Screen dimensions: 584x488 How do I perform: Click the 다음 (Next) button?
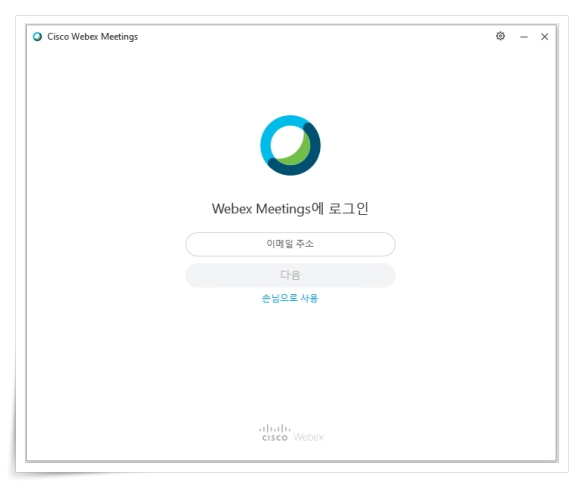[290, 275]
